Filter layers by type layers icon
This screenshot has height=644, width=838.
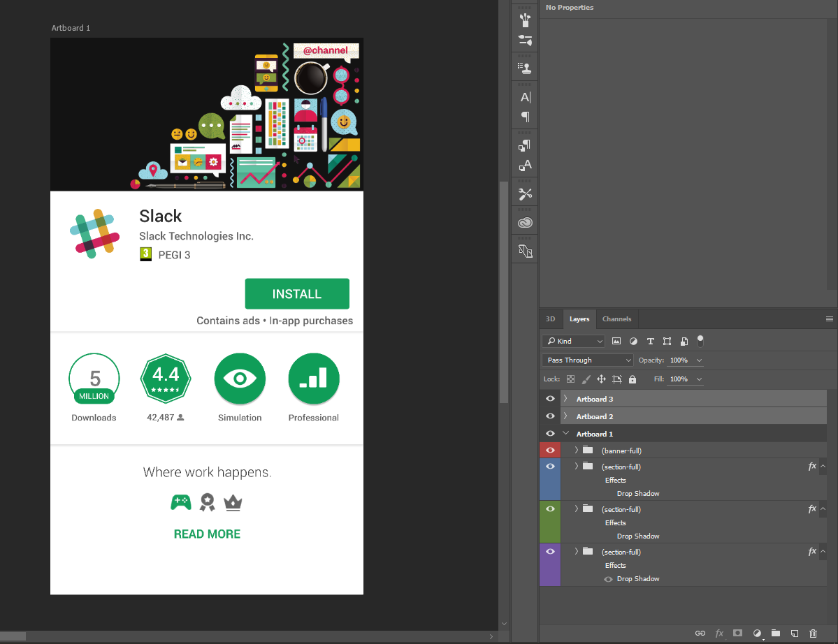(x=650, y=342)
